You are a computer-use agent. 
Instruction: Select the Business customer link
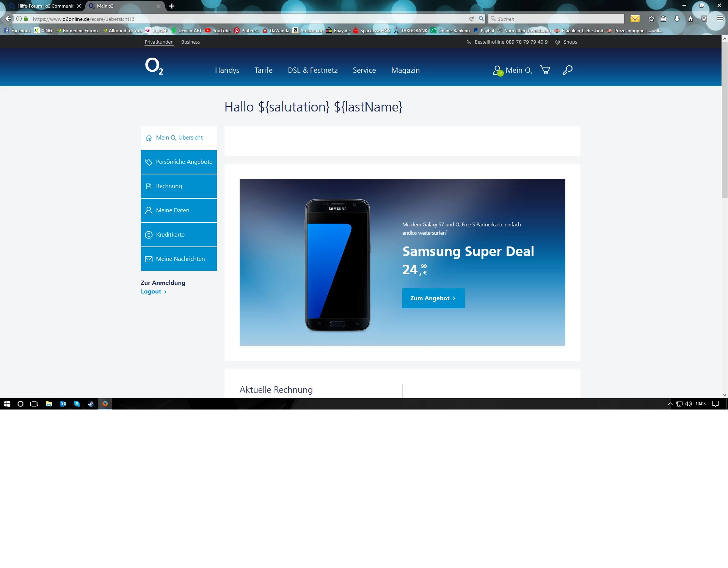pos(190,42)
